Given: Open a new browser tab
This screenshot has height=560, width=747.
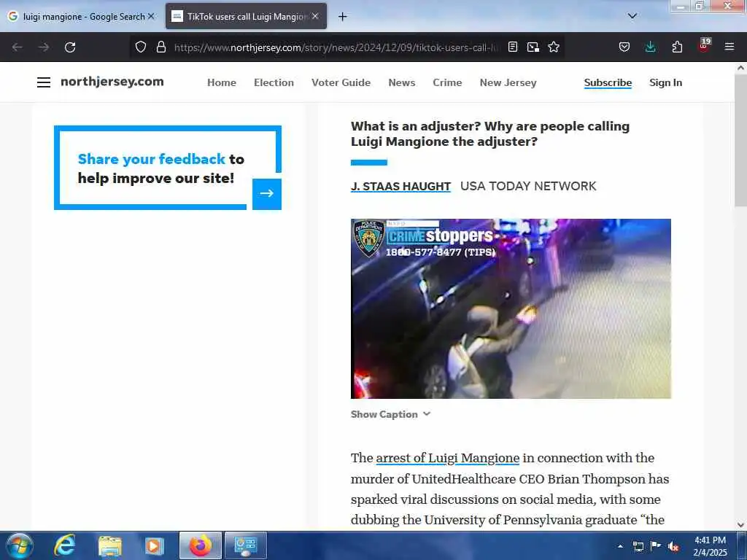Looking at the screenshot, I should pyautogui.click(x=343, y=17).
